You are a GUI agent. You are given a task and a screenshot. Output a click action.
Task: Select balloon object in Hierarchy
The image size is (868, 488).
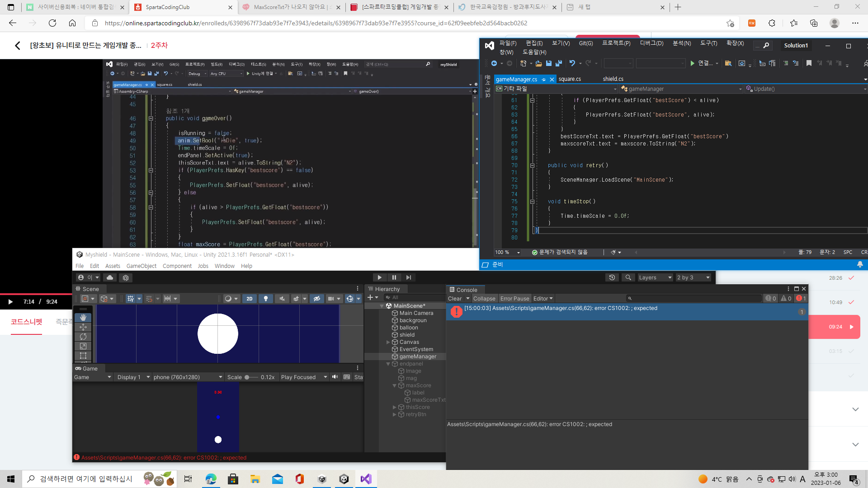[x=409, y=328]
